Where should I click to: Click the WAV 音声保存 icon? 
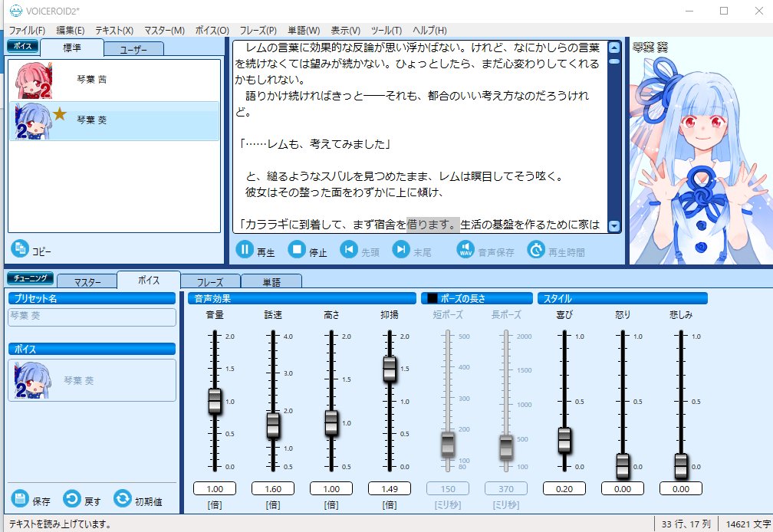(465, 249)
